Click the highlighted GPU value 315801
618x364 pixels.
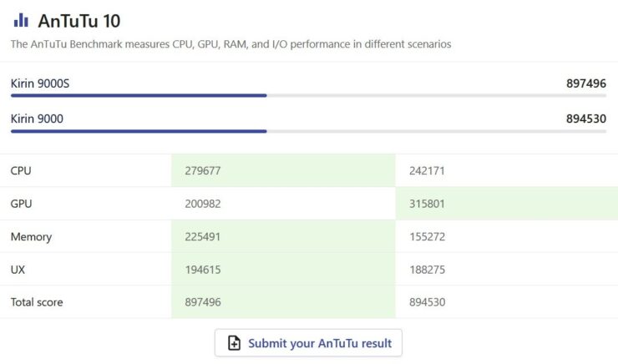point(427,204)
